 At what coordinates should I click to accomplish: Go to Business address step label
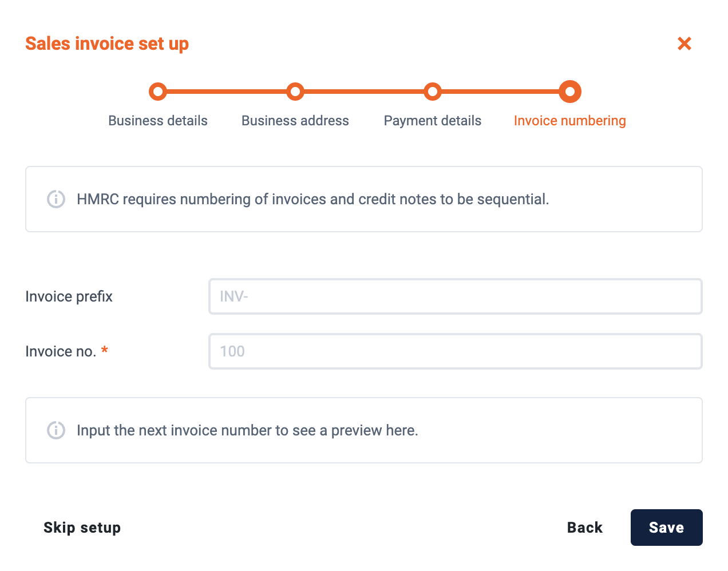coord(295,121)
